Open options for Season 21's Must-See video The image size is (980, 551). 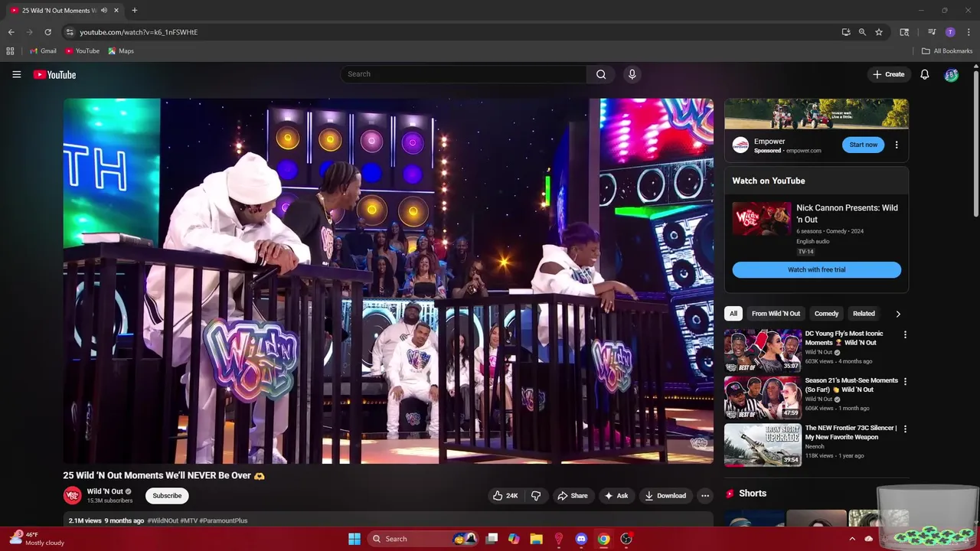pos(905,381)
